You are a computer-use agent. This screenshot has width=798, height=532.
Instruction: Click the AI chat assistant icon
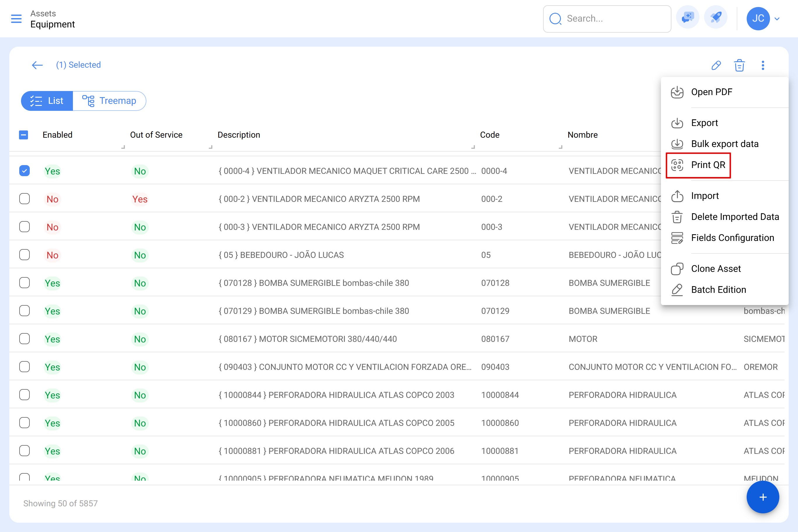(687, 17)
